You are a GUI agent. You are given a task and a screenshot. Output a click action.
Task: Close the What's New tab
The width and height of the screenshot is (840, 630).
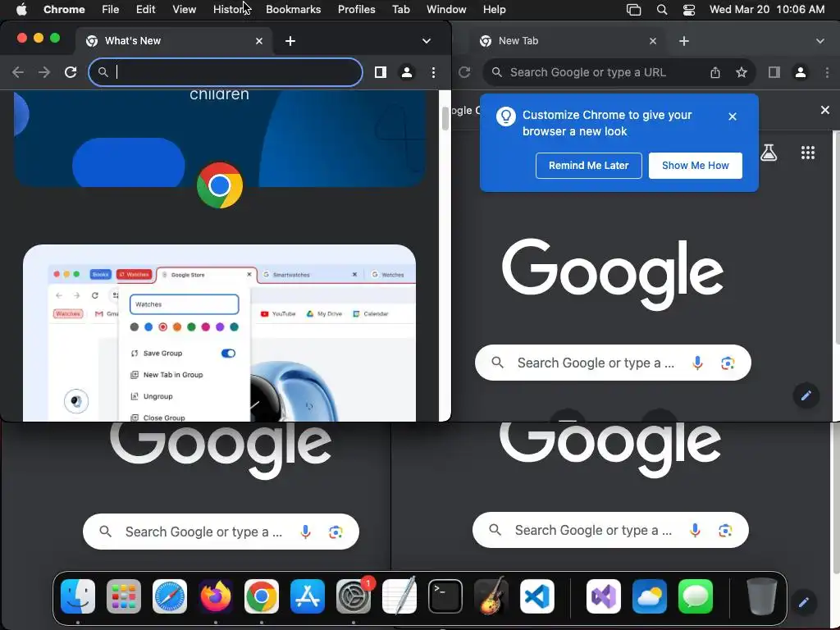pyautogui.click(x=259, y=41)
